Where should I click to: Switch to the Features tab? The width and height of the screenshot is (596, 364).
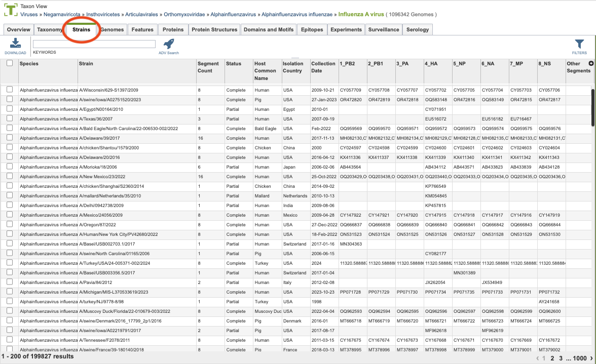142,29
